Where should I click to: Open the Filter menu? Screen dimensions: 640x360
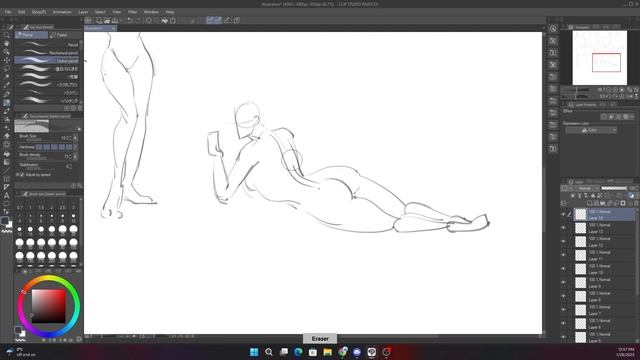tap(132, 12)
